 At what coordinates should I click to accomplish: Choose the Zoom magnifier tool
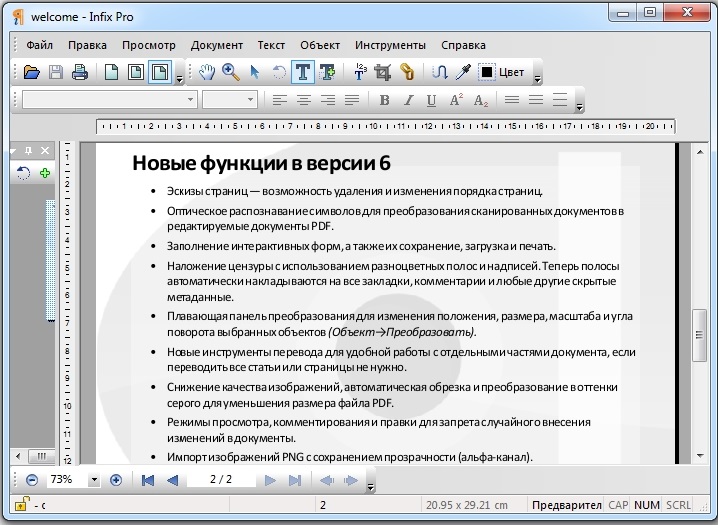(x=231, y=72)
